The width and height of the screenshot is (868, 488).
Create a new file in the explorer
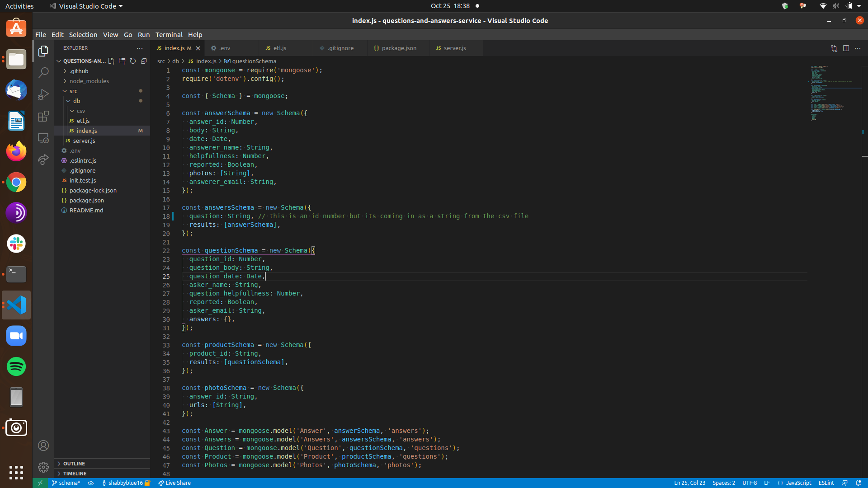click(112, 61)
